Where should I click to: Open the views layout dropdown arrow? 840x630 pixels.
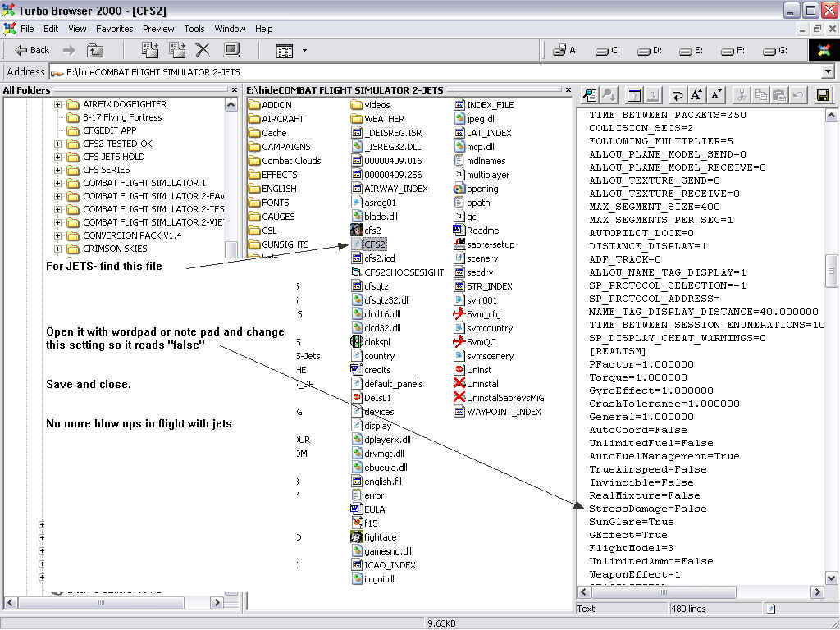[304, 51]
